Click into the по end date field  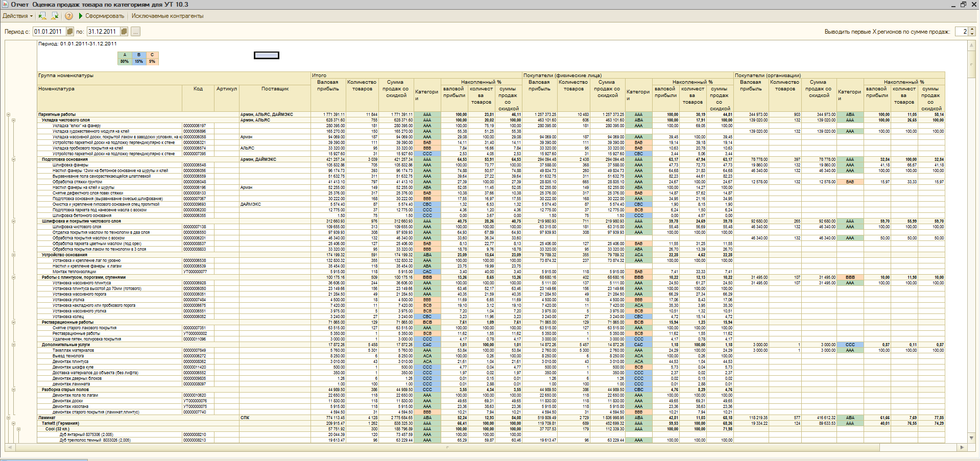104,32
